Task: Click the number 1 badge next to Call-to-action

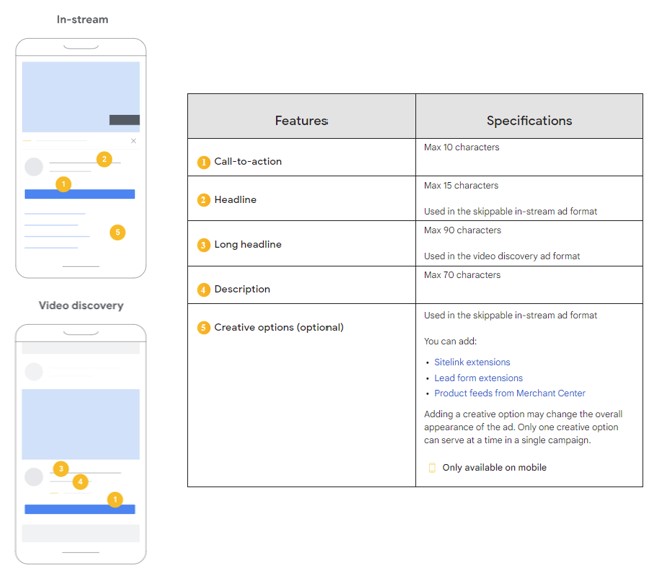Action: coord(203,162)
